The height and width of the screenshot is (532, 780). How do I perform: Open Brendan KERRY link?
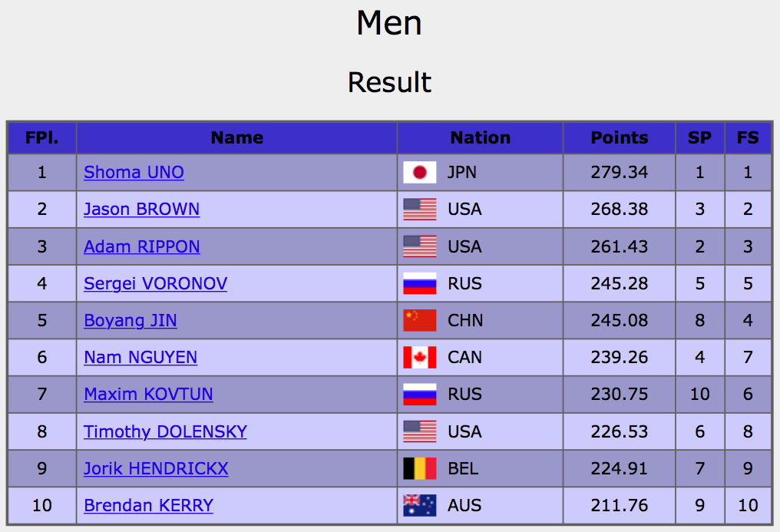(148, 505)
